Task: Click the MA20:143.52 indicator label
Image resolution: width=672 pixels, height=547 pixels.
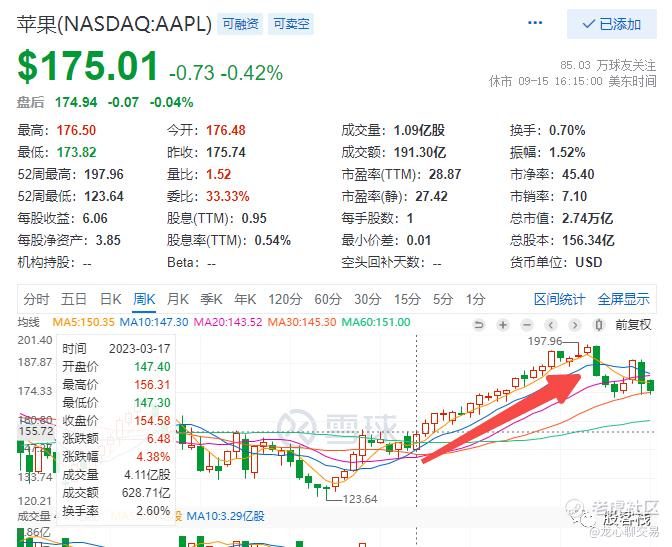Action: pos(228,322)
